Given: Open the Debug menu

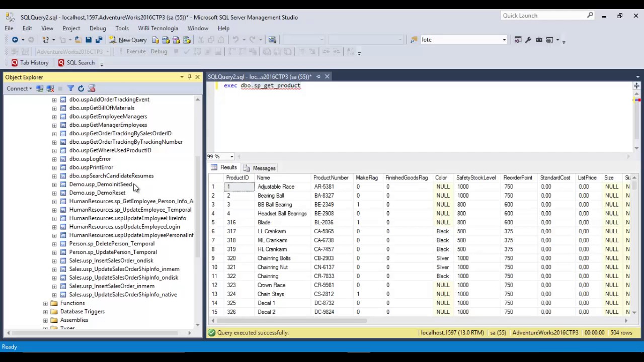Looking at the screenshot, I should click(98, 28).
